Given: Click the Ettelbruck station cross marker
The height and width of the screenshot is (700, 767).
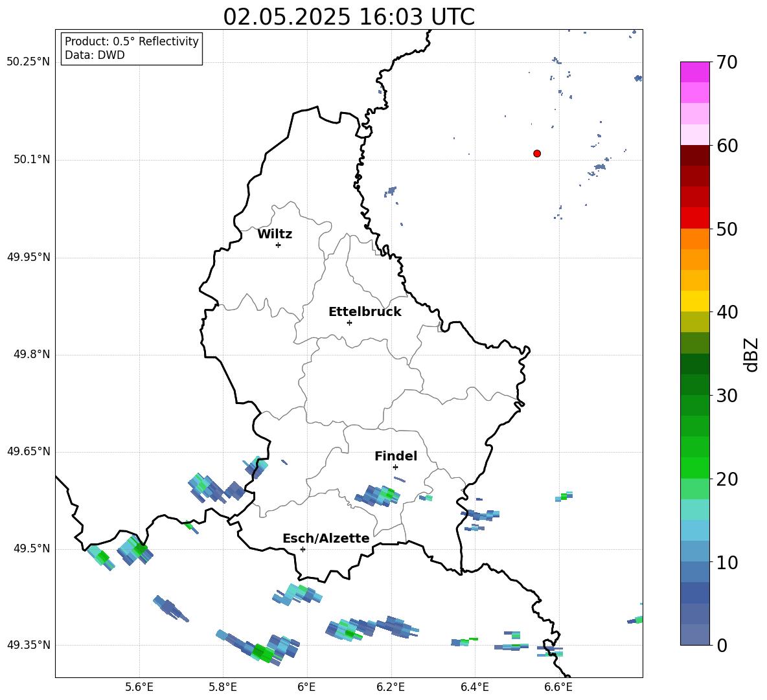Looking at the screenshot, I should 349,322.
